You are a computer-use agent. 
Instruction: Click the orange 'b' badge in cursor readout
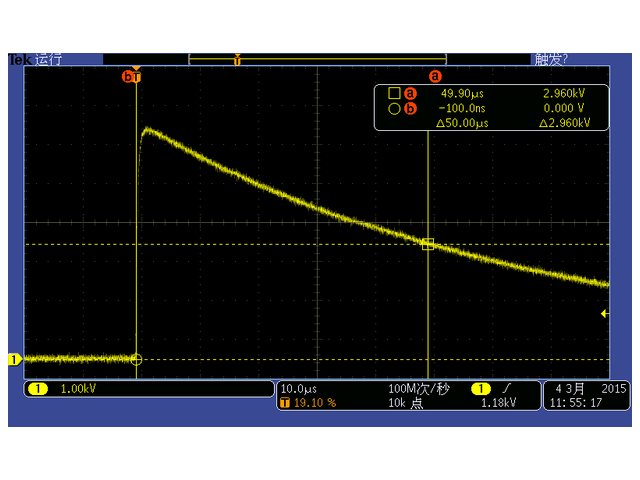(410, 109)
